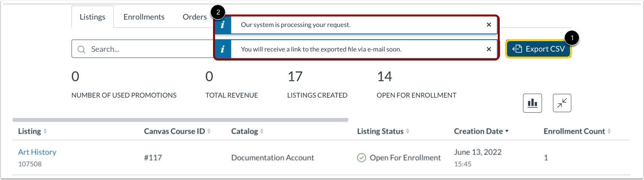Viewport: 644px width, 180px height.
Task: Sort by Catalog column header
Action: click(x=247, y=131)
